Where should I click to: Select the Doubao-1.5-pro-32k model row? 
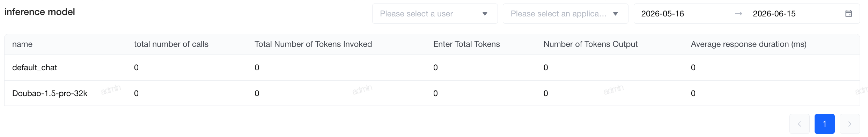[x=432, y=93]
